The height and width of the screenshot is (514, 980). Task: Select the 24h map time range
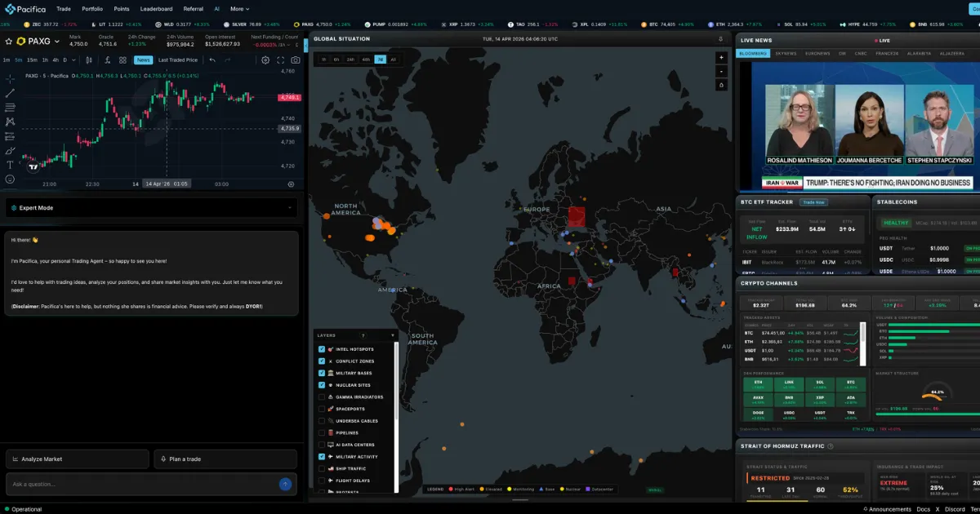pyautogui.click(x=350, y=60)
